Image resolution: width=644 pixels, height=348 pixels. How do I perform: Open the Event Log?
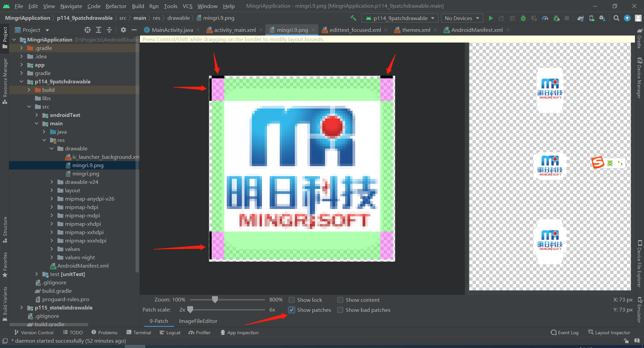pyautogui.click(x=565, y=333)
